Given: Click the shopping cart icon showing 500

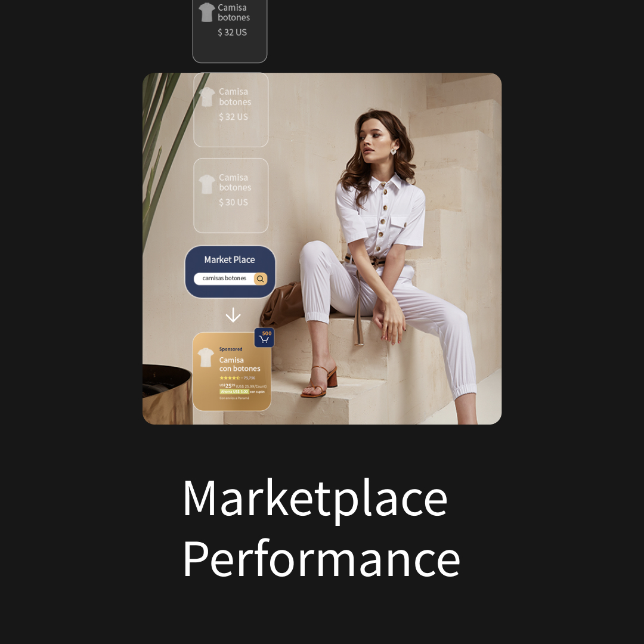Looking at the screenshot, I should point(264,337).
